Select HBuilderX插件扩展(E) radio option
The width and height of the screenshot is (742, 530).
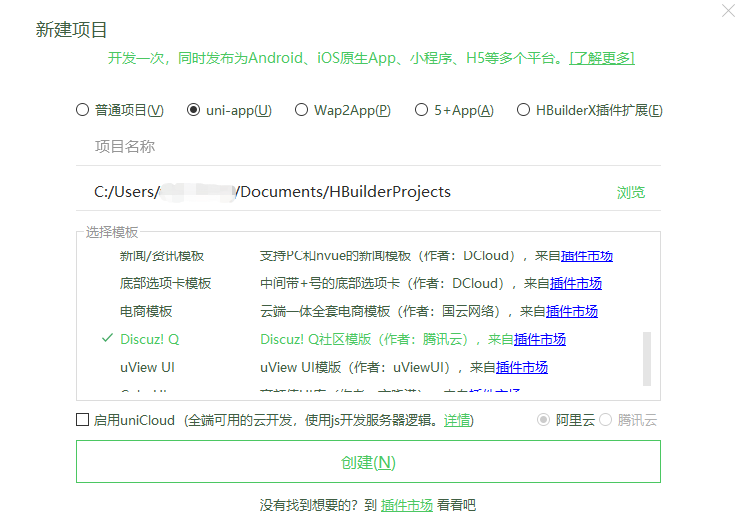pyautogui.click(x=523, y=110)
